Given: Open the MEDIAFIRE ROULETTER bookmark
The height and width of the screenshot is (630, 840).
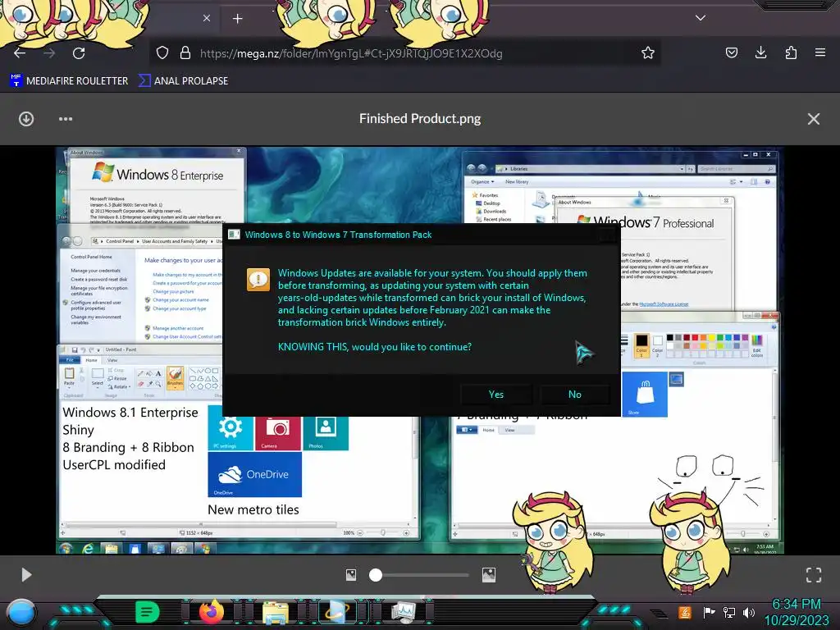Looking at the screenshot, I should [x=69, y=81].
